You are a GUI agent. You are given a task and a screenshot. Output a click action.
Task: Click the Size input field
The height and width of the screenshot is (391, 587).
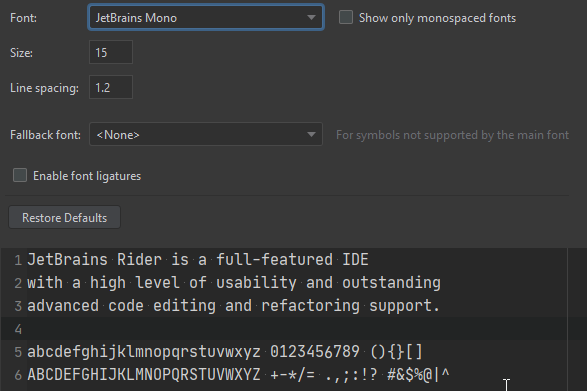[x=111, y=52]
